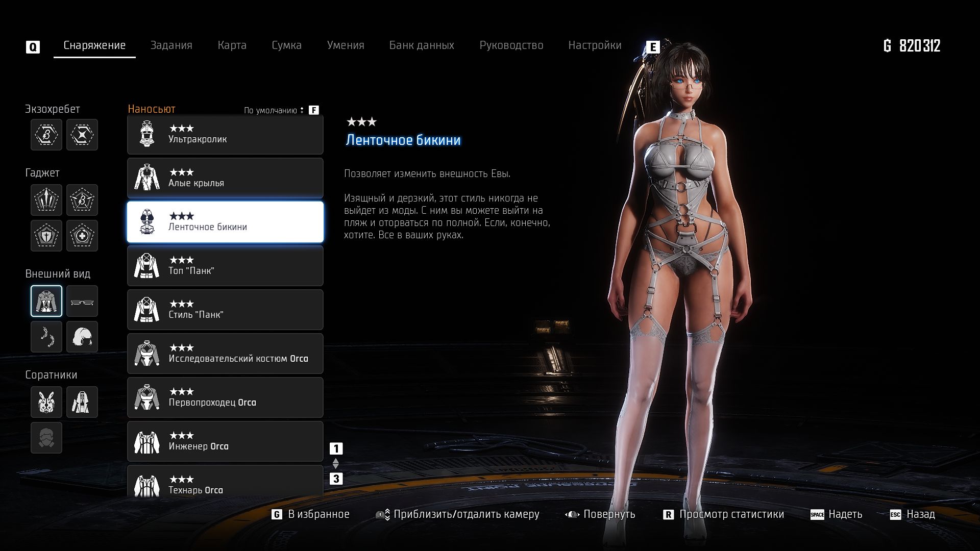Open the first Экзохребет slot
The height and width of the screenshot is (551, 980).
46,135
